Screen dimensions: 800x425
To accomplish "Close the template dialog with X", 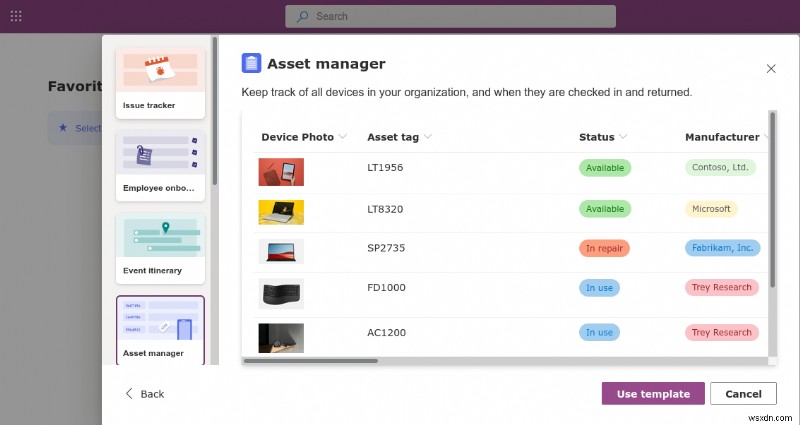I will coord(770,69).
